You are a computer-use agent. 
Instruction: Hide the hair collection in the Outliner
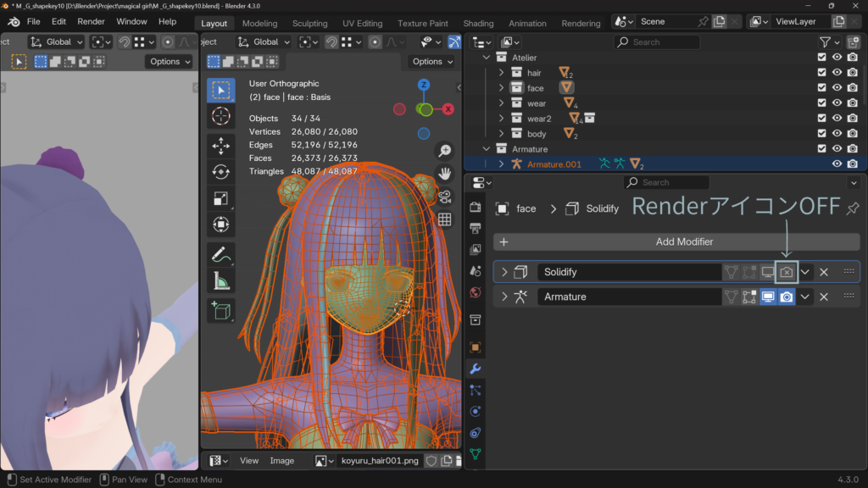[839, 72]
